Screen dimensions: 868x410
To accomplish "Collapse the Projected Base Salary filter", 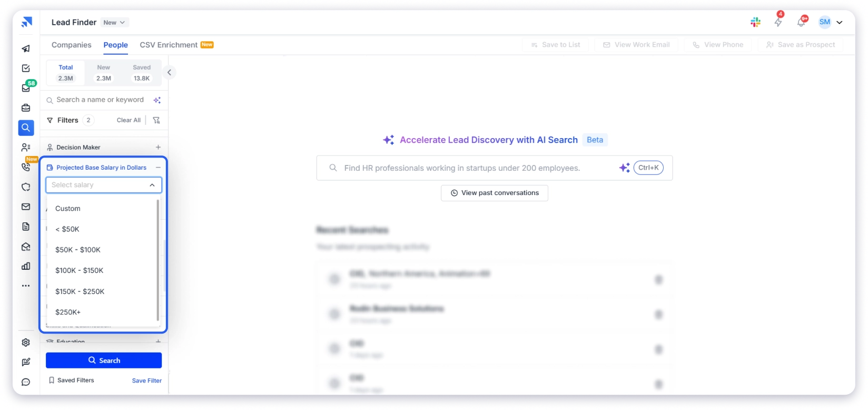I will tap(158, 168).
